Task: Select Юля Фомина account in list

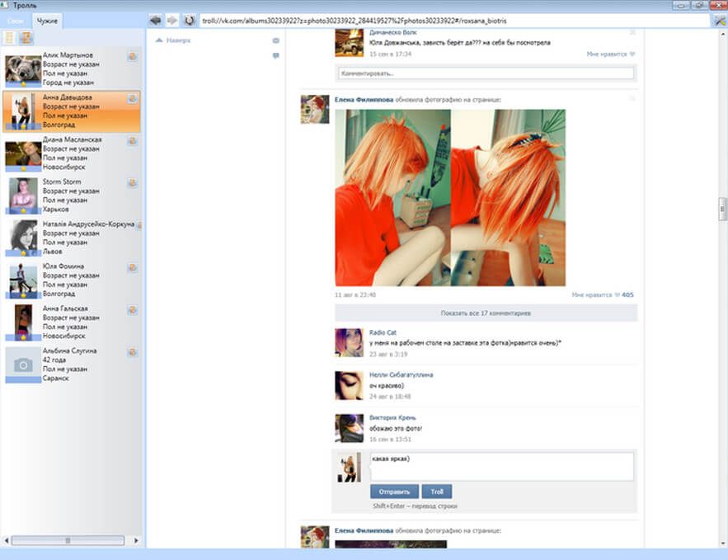Action: (x=72, y=280)
